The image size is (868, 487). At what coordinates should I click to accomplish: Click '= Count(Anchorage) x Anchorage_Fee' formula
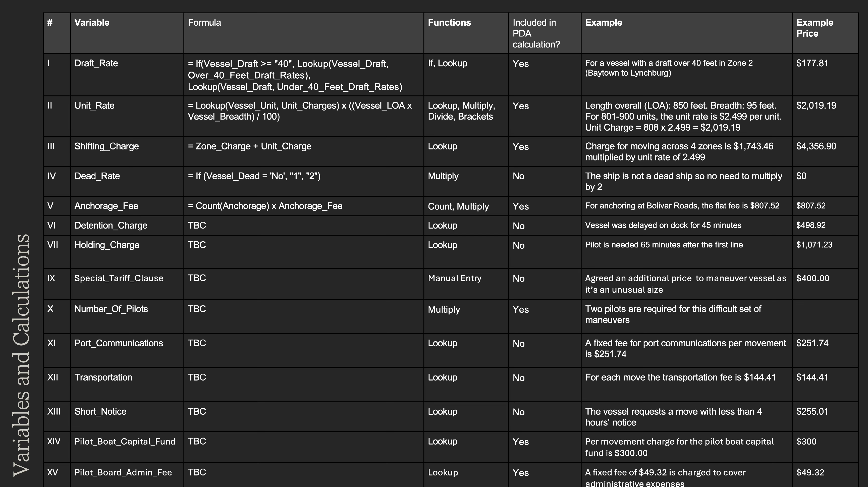(265, 206)
